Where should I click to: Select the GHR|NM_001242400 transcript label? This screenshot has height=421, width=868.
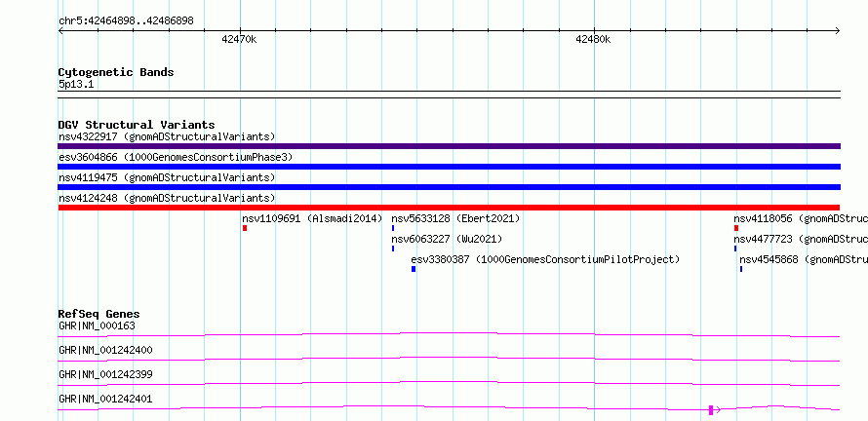(x=105, y=350)
